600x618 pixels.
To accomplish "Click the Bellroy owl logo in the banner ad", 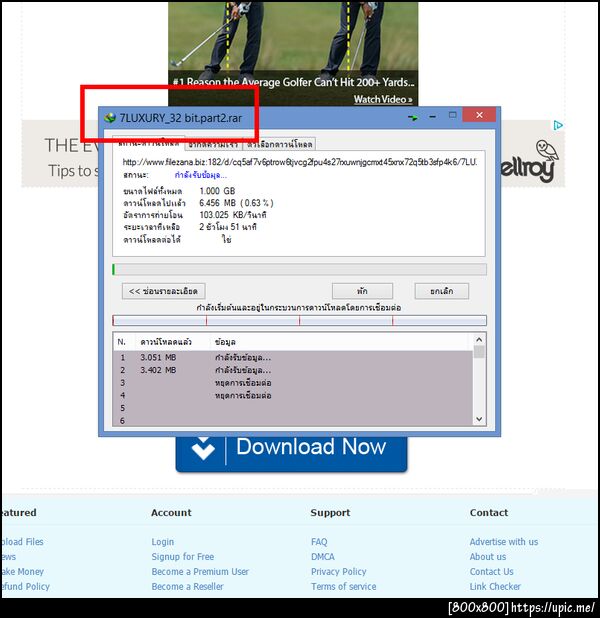I will tap(547, 149).
